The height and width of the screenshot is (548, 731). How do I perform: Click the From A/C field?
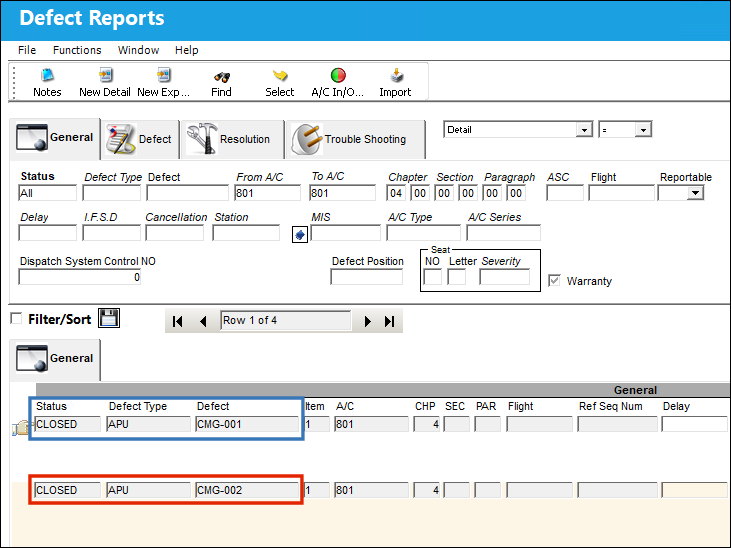268,193
